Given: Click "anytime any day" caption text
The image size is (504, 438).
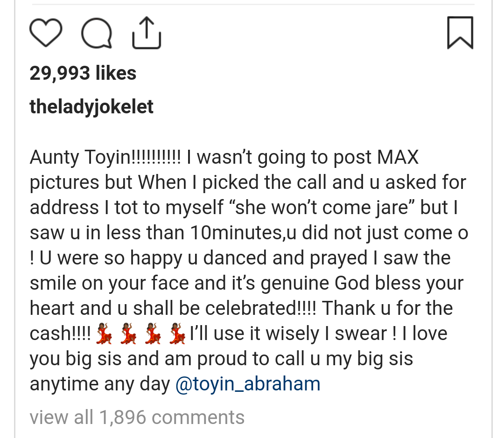Looking at the screenshot, I should (x=100, y=384).
